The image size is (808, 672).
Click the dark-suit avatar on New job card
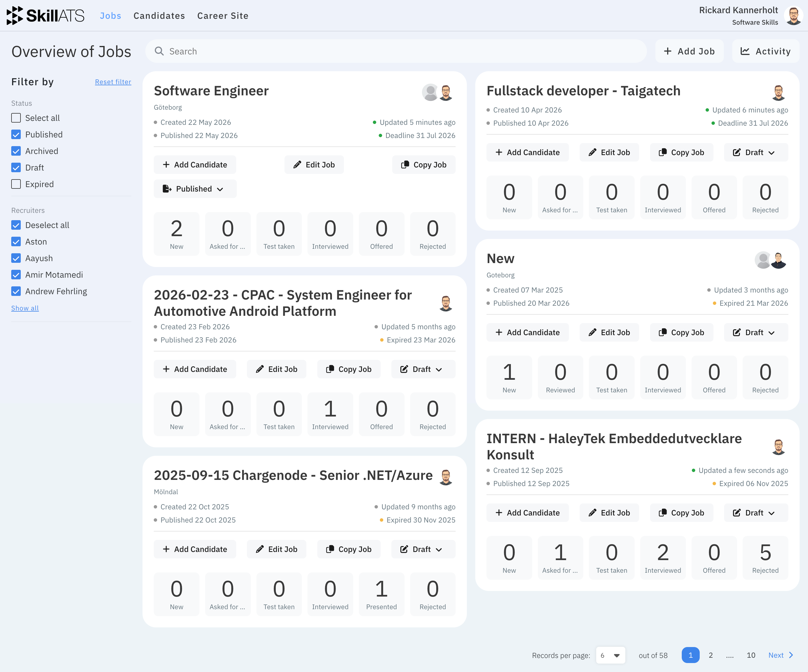[x=779, y=260]
